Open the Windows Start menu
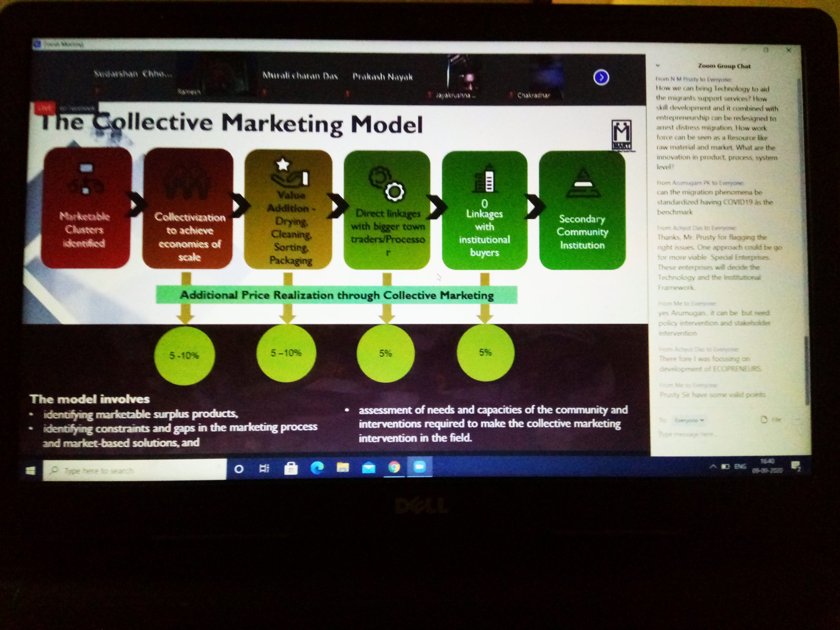 (x=31, y=471)
